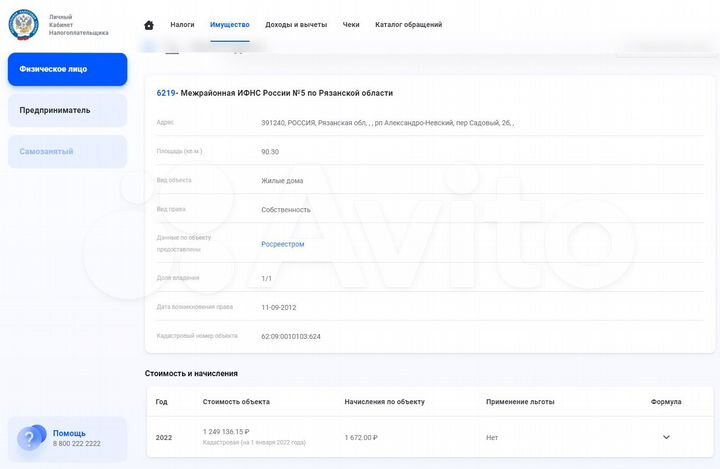
Task: Click the 2022 year row
Action: click(164, 437)
